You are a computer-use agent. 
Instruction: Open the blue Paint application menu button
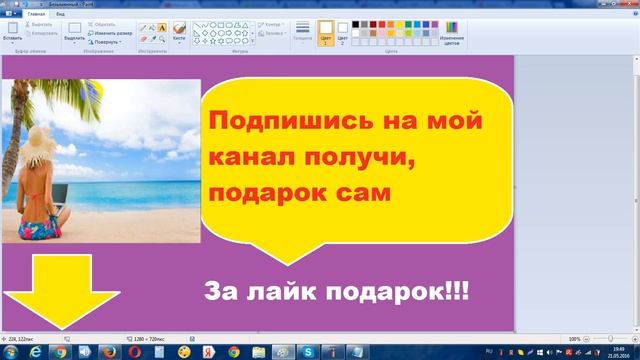[x=10, y=14]
